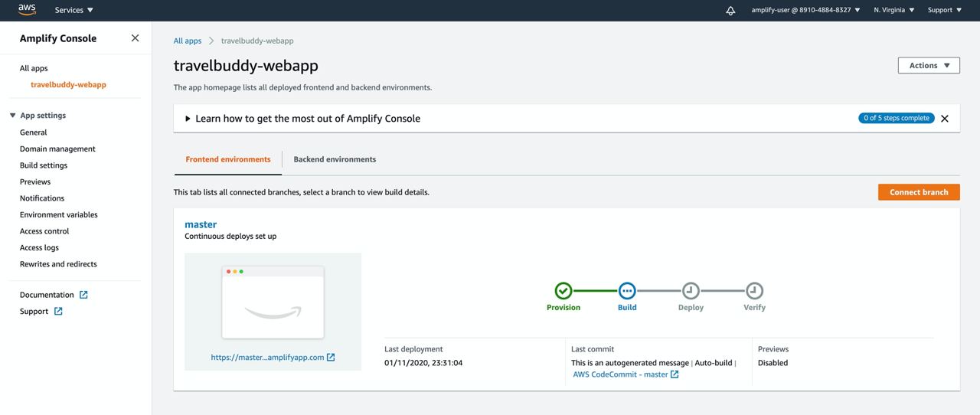The image size is (980, 415).
Task: Collapse the App settings section
Action: [x=13, y=116]
